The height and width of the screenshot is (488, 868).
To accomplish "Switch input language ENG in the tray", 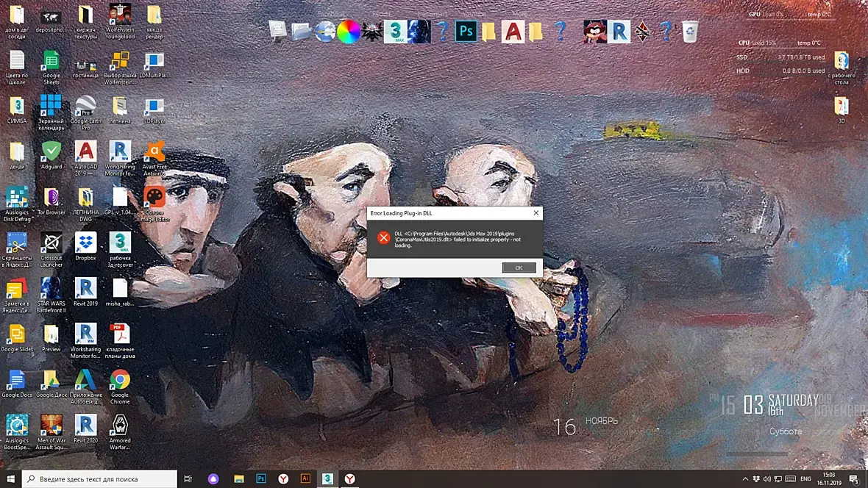I will 805,479.
